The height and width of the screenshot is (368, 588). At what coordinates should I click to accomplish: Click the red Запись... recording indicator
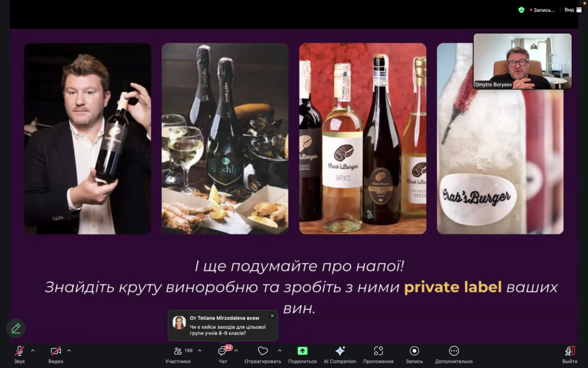(542, 10)
